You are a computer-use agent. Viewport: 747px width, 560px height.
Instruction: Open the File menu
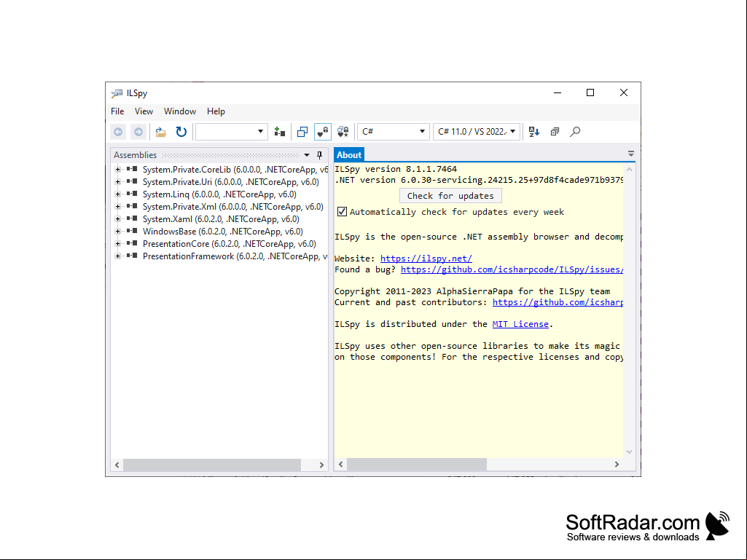coord(117,111)
